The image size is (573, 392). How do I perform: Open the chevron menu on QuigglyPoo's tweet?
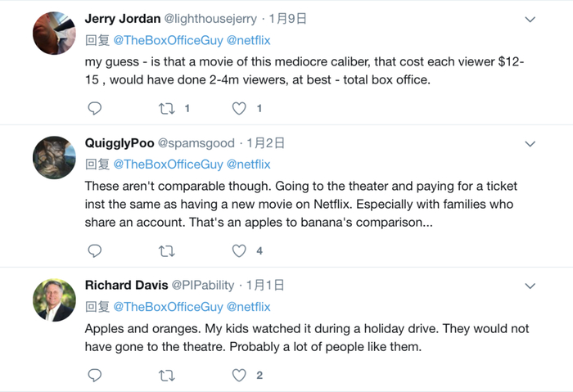click(530, 144)
